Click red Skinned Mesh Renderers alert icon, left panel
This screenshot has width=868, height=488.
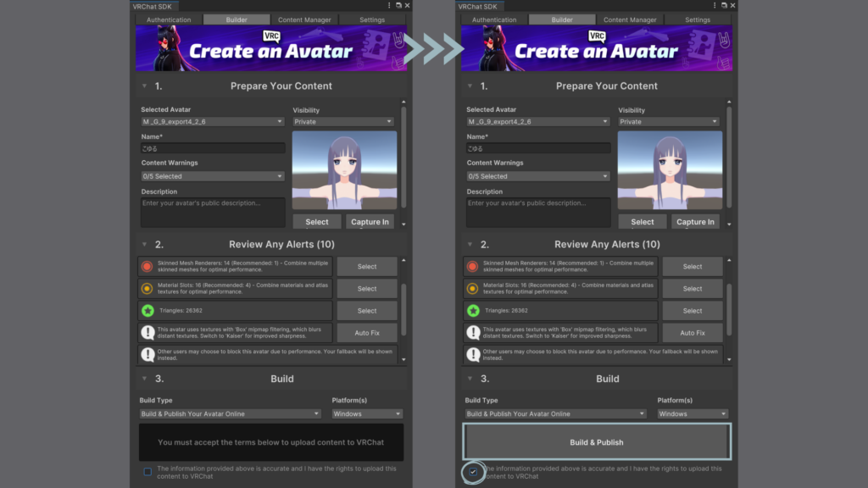point(147,266)
